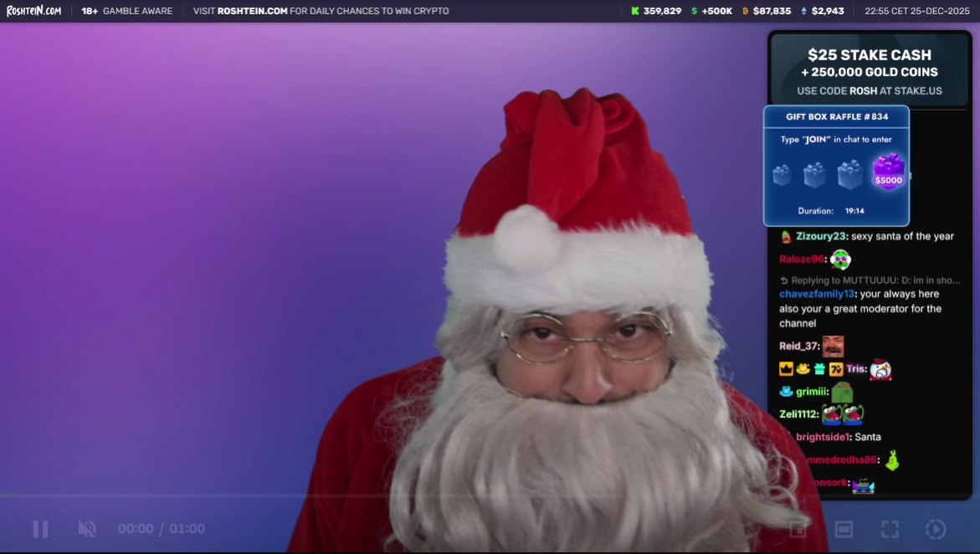Click the RoshteiN.com logo top-left
Image resolution: width=980 pixels, height=554 pixels.
click(x=33, y=11)
